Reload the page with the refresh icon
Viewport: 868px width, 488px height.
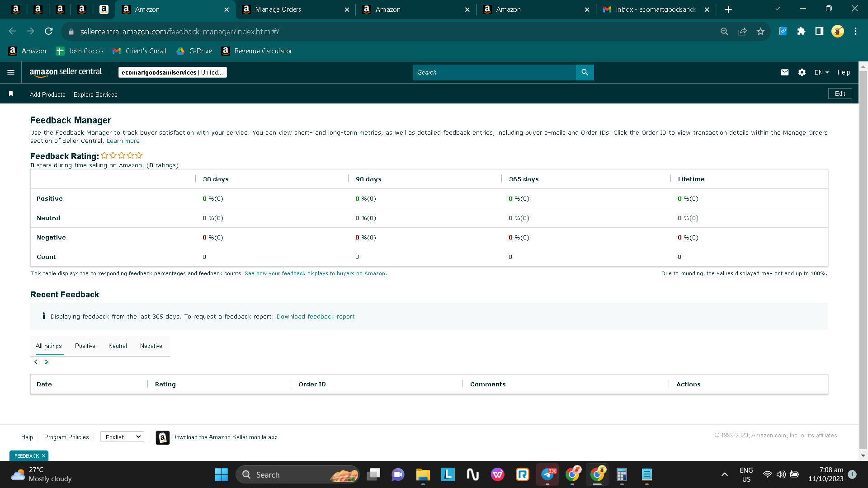[49, 31]
